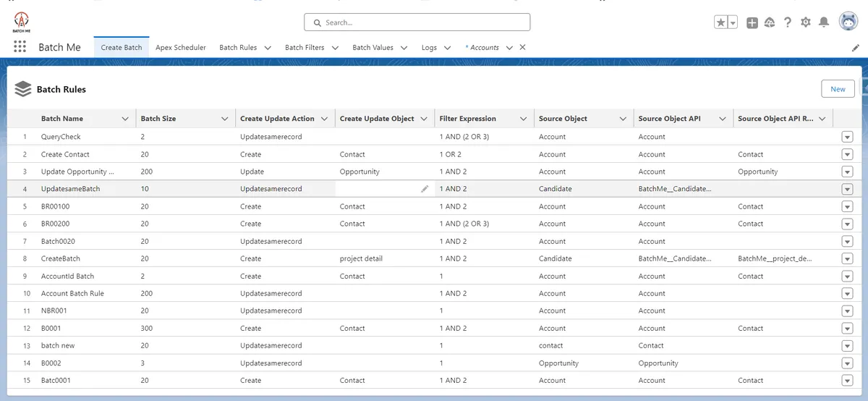Open the Global Actions plus icon
The image size is (868, 401).
pyautogui.click(x=752, y=22)
